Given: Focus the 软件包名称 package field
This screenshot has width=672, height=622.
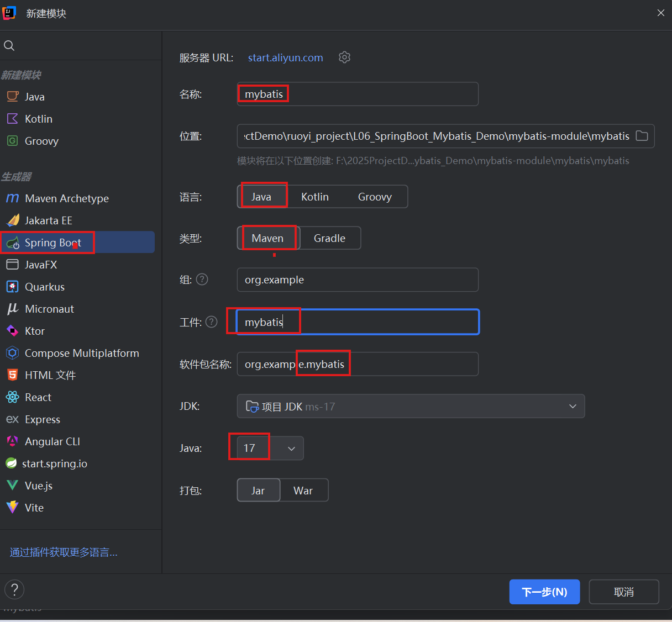Looking at the screenshot, I should [358, 364].
